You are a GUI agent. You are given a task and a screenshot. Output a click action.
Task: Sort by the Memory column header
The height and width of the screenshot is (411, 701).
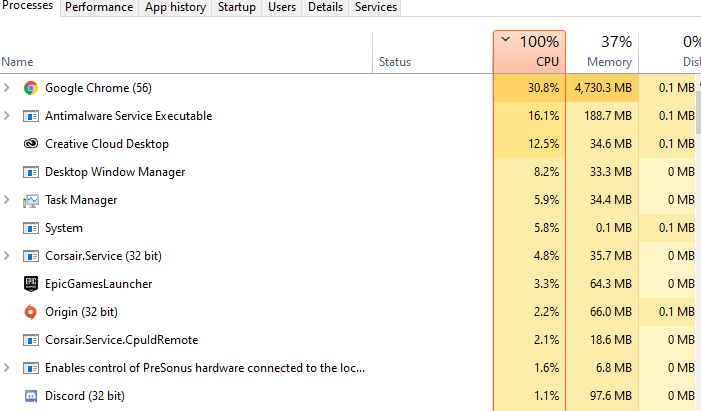(602, 53)
